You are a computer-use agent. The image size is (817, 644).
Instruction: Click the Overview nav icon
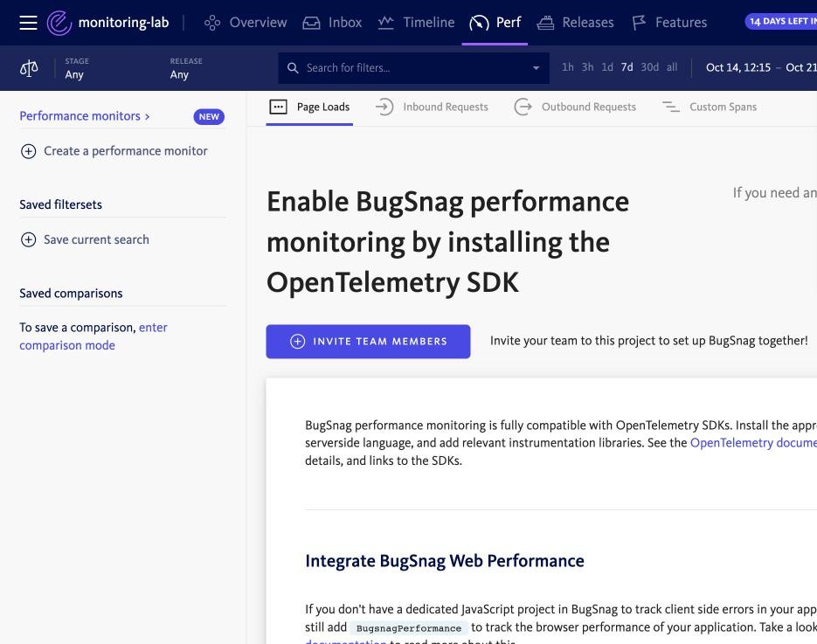click(212, 23)
